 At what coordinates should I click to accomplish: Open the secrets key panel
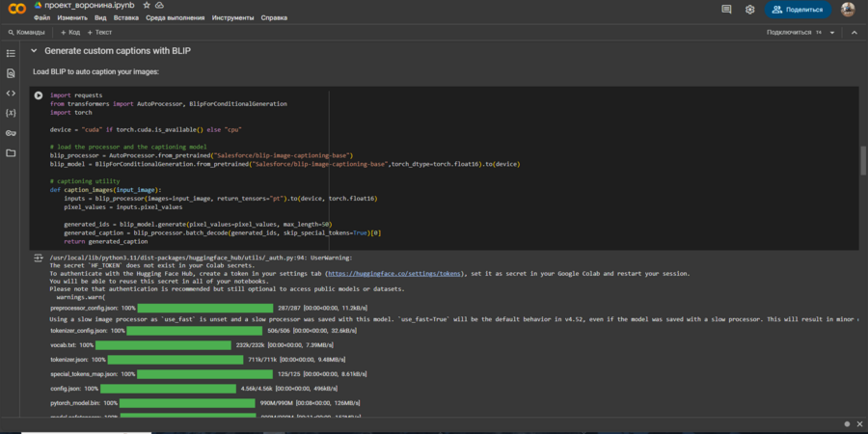tap(11, 133)
